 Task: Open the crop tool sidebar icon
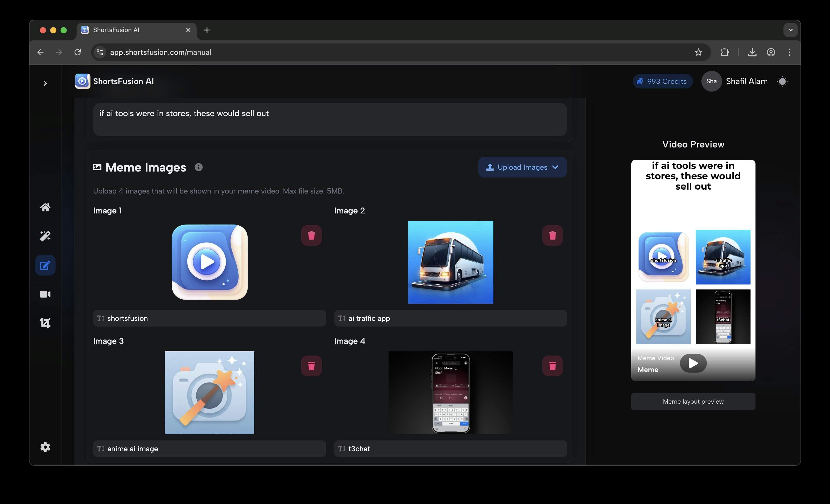45,323
